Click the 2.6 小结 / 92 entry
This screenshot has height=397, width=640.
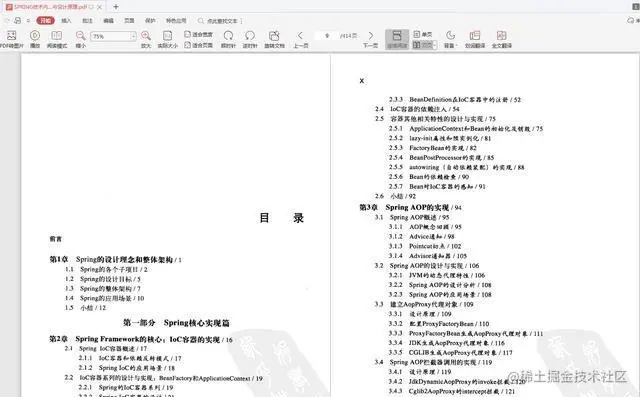click(395, 196)
